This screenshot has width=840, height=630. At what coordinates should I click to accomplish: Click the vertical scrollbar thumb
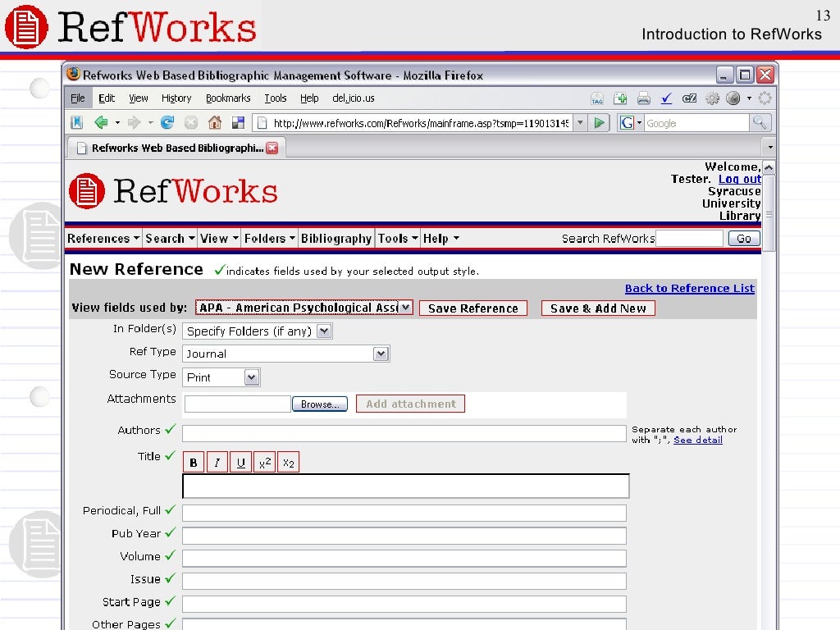pos(769,213)
